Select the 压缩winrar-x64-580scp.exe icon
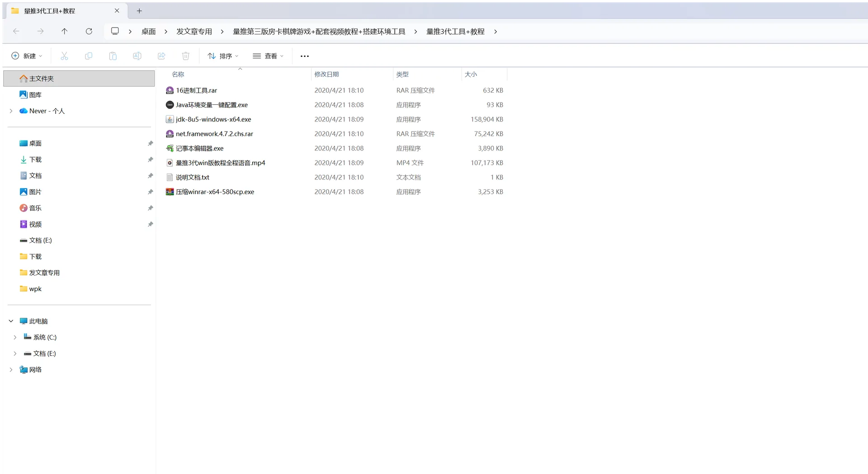 click(x=170, y=192)
